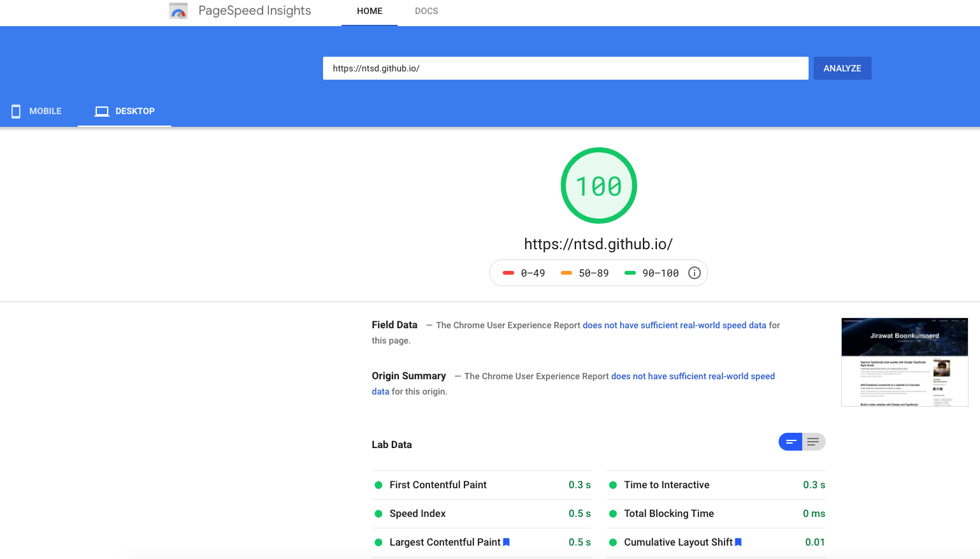Open the DOCS tab

426,11
